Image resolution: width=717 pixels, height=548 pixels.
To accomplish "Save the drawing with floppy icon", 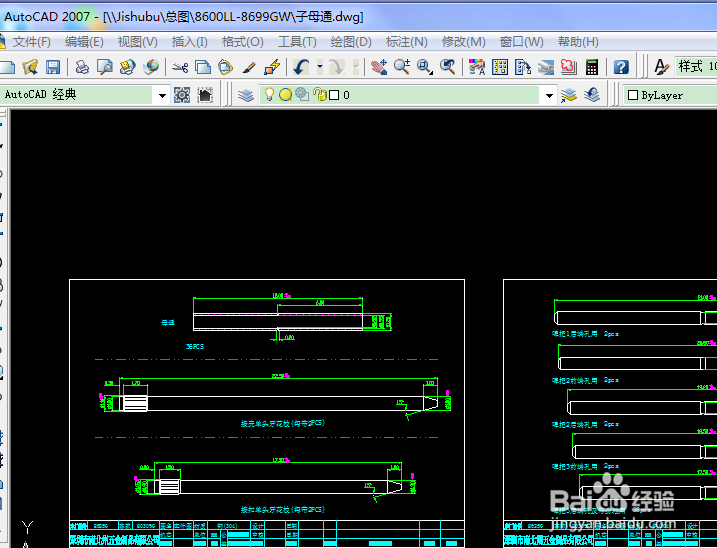I will pyautogui.click(x=53, y=67).
